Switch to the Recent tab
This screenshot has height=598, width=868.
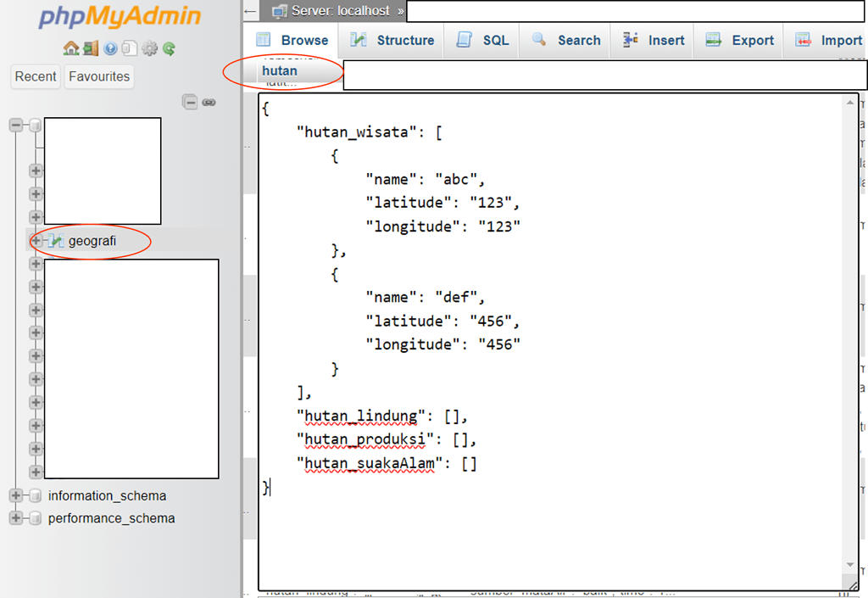[35, 76]
